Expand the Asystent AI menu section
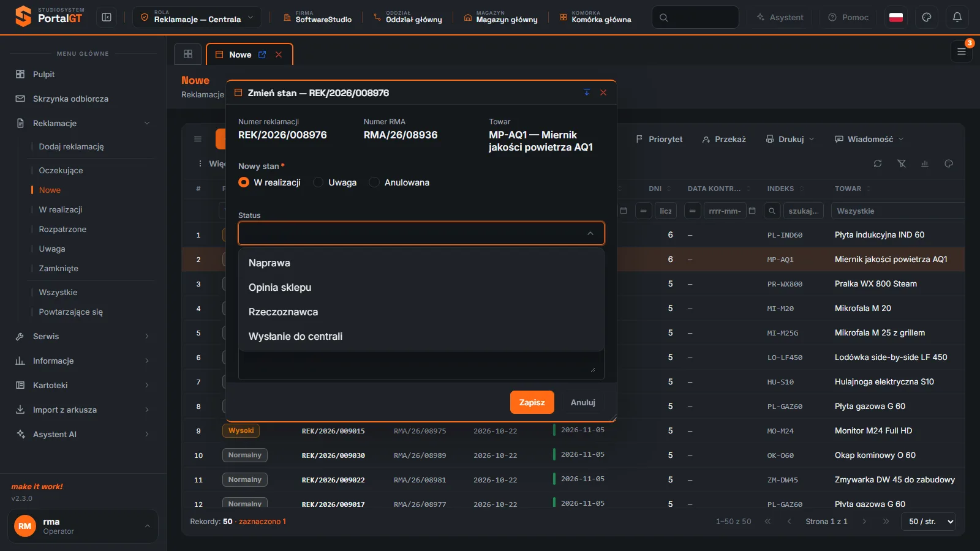980x551 pixels. 83,434
